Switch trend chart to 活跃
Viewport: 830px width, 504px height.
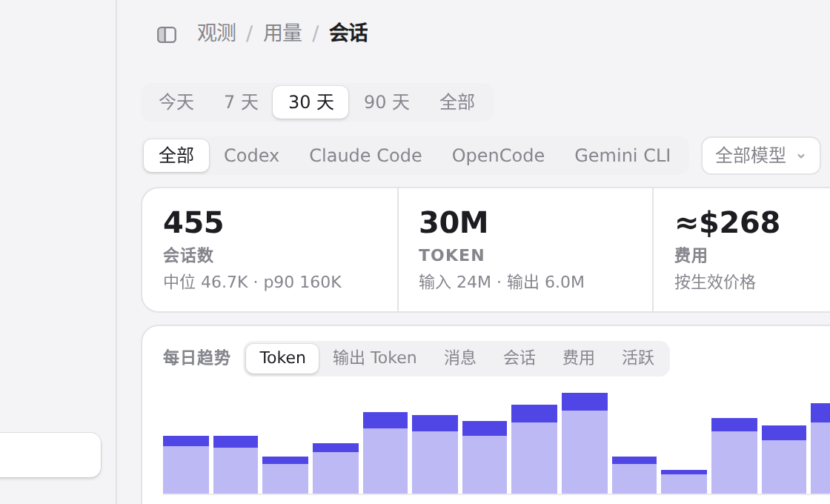pos(637,358)
